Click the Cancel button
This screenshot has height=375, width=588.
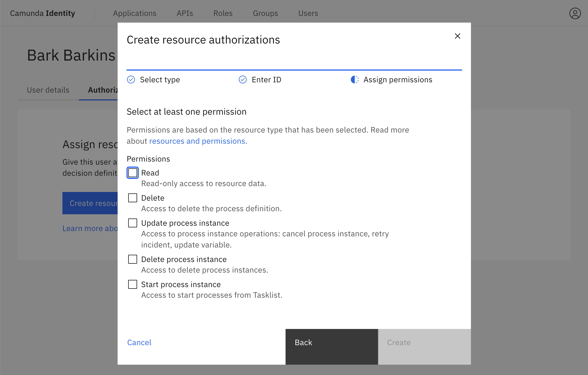140,342
